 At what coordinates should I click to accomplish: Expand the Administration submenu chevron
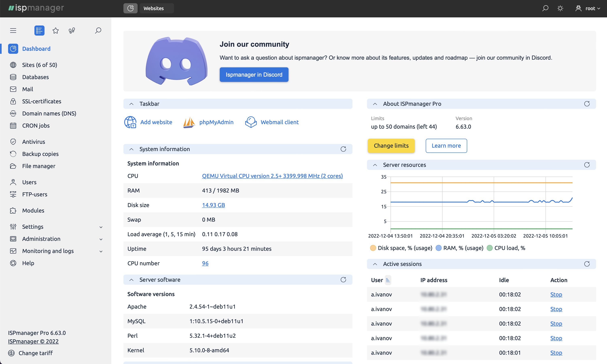point(101,239)
